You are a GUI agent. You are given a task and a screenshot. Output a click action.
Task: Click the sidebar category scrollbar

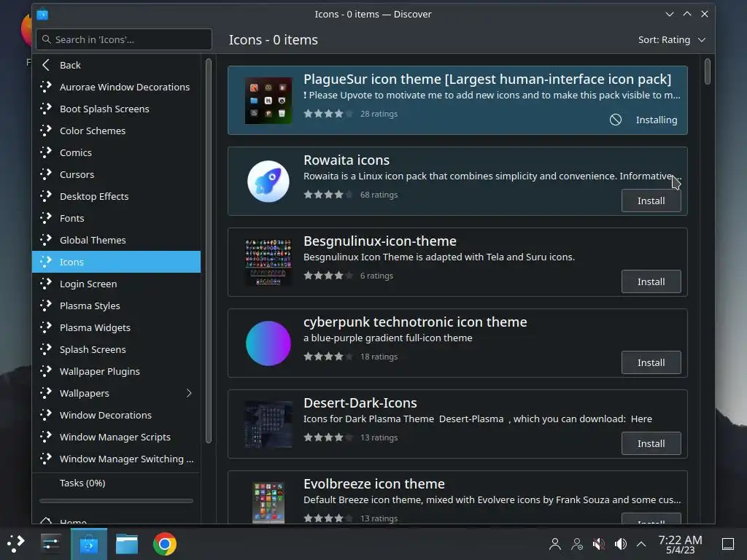click(x=208, y=251)
